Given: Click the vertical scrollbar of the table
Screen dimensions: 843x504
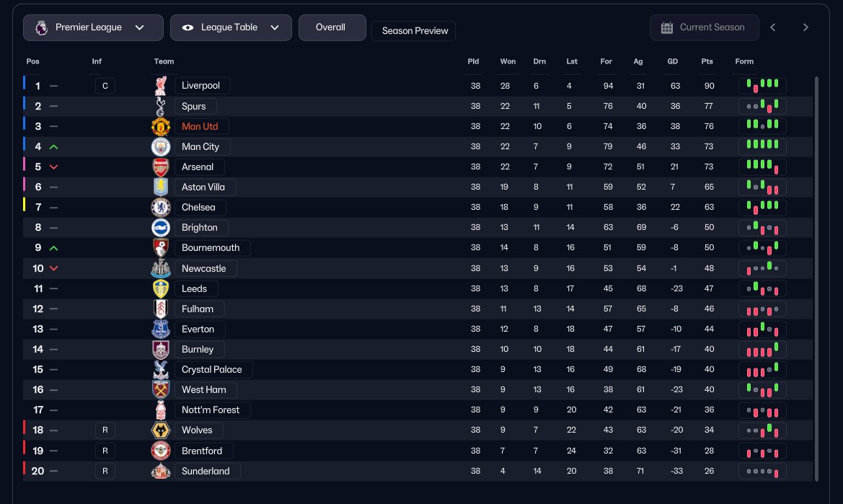Looking at the screenshot, I should [816, 278].
